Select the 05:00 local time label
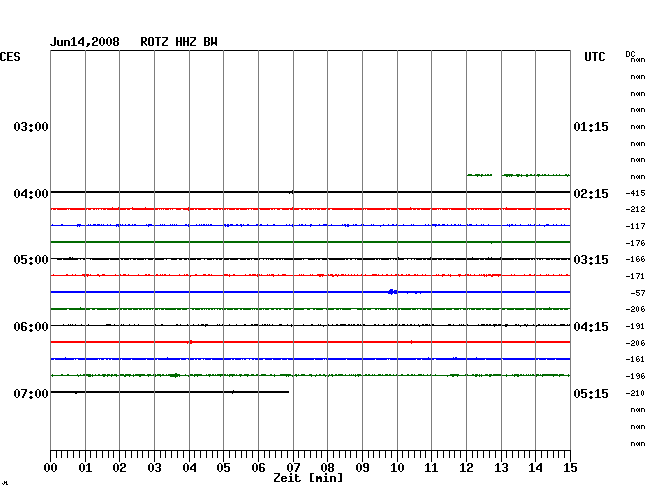 click(x=31, y=260)
